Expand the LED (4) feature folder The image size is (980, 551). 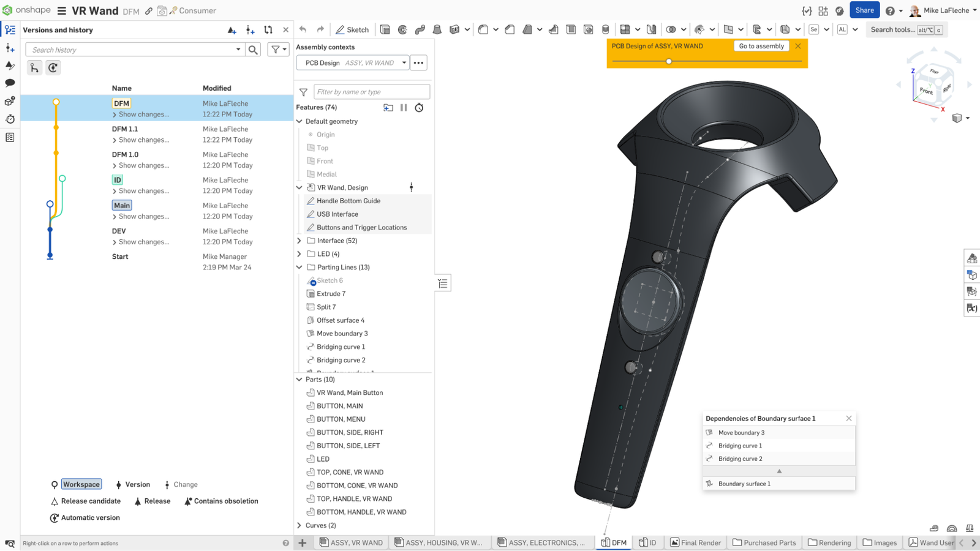(299, 253)
